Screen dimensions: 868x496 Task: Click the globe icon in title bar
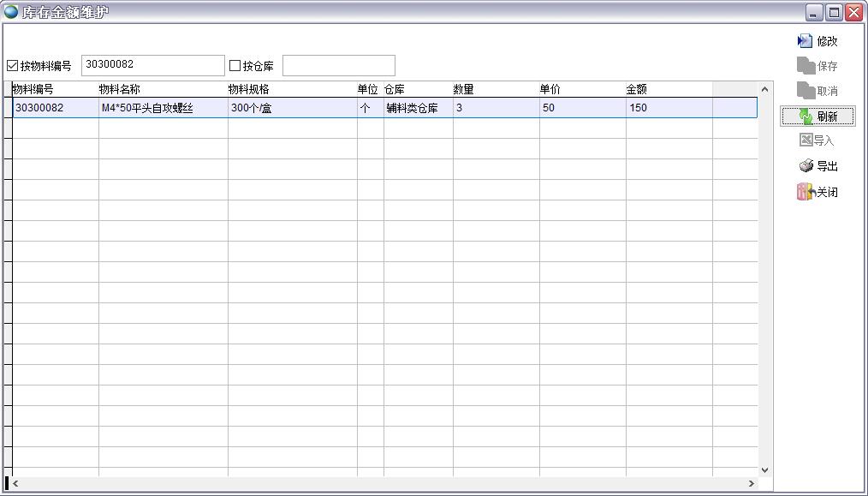click(x=11, y=12)
